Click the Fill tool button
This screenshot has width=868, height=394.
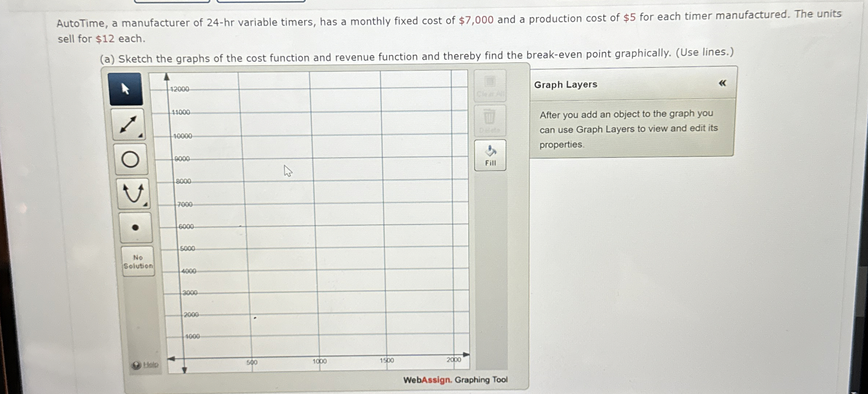(490, 156)
